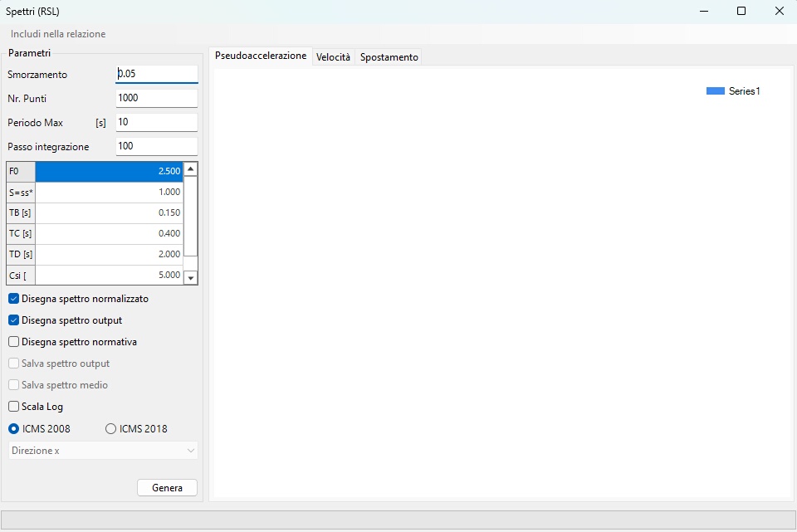Click the Passo integrazione input field
Screen dimensions: 797x532
(x=157, y=146)
